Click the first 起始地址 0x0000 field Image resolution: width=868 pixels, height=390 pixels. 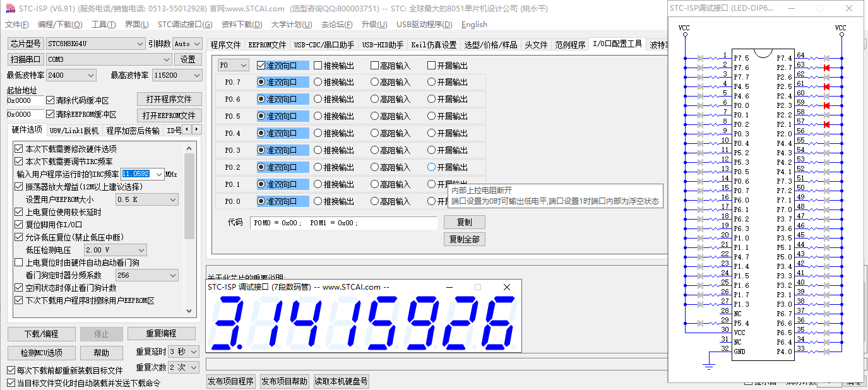coord(25,100)
